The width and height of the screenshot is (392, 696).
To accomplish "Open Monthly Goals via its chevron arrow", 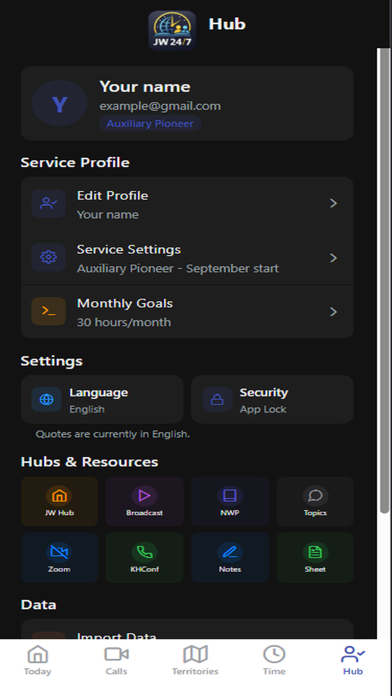I will click(333, 312).
